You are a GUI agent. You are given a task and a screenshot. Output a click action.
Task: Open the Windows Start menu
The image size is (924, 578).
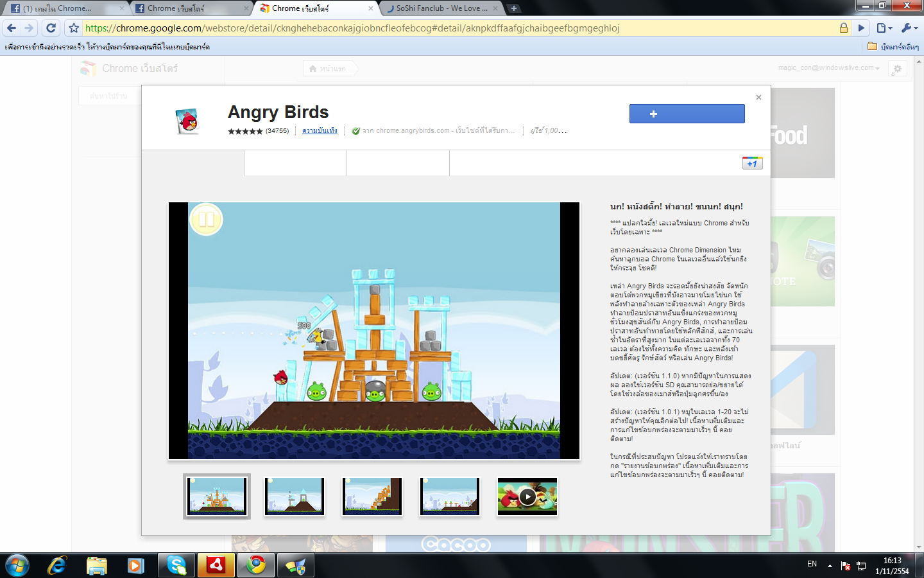17,565
